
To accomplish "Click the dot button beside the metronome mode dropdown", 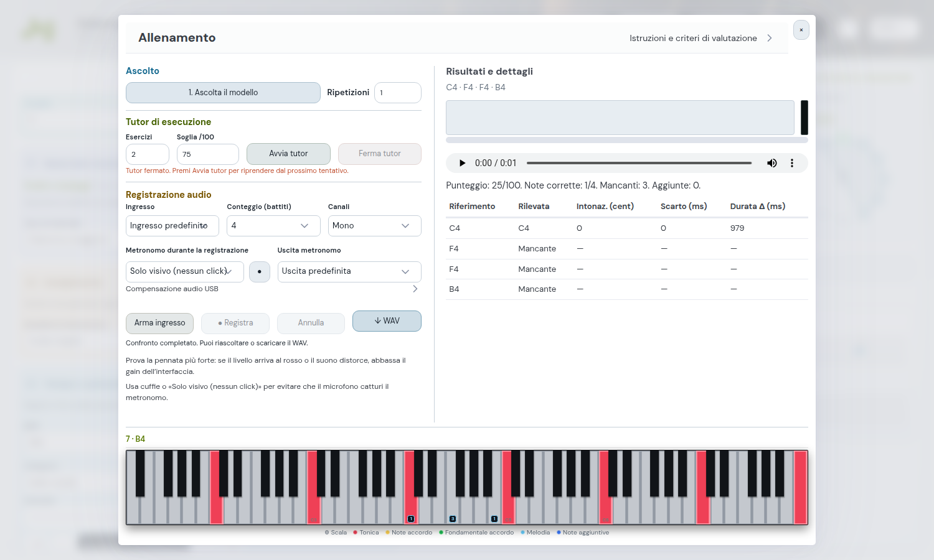I will coord(260,272).
